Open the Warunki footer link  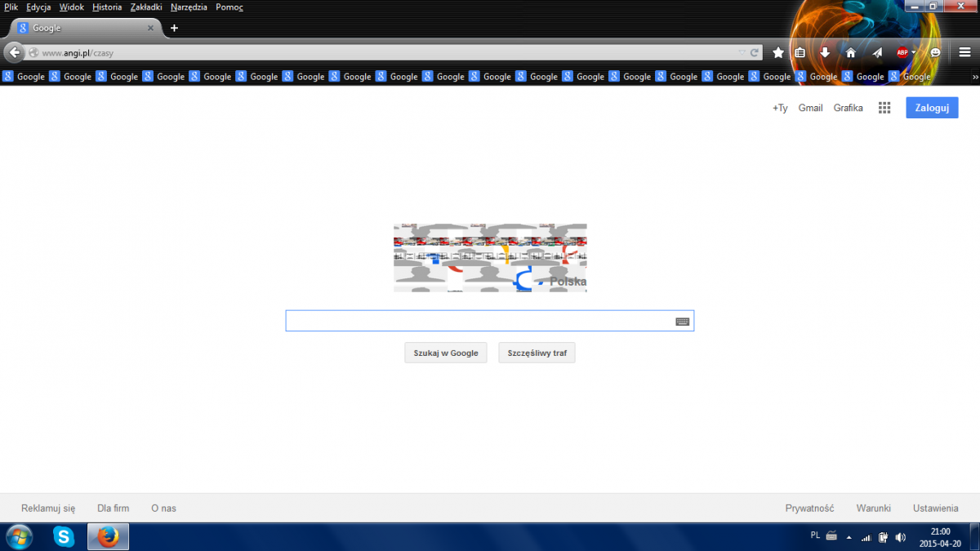(873, 508)
